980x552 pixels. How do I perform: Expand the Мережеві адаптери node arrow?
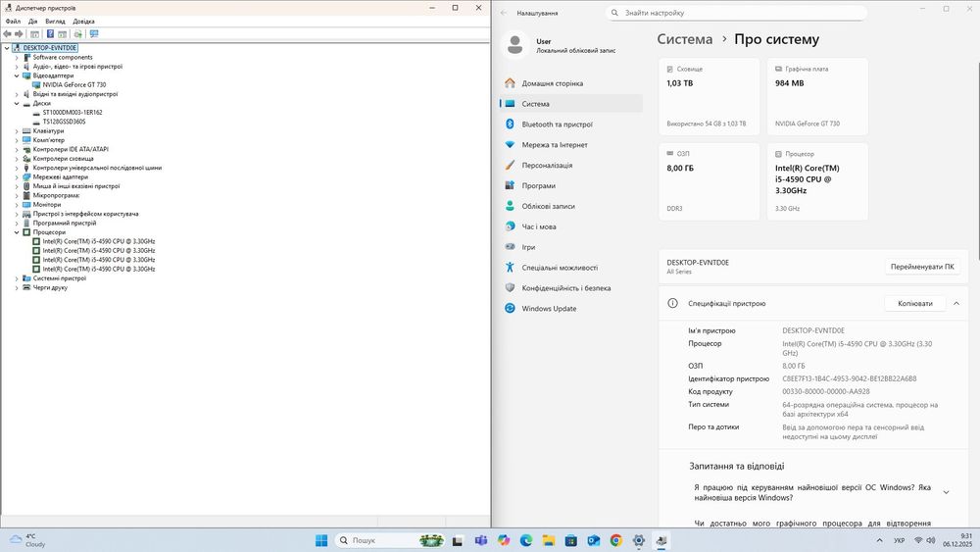point(17,176)
